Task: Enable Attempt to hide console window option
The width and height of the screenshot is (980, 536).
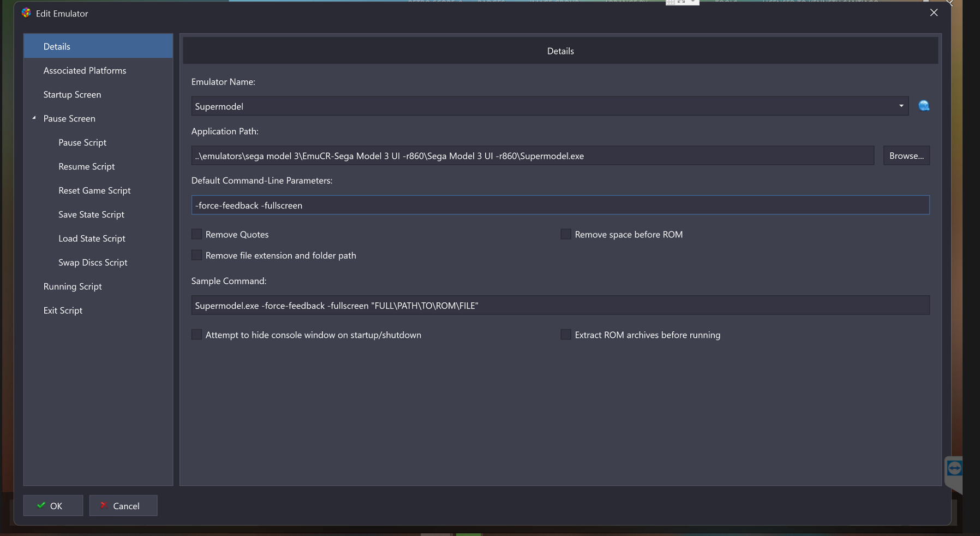Action: (196, 335)
